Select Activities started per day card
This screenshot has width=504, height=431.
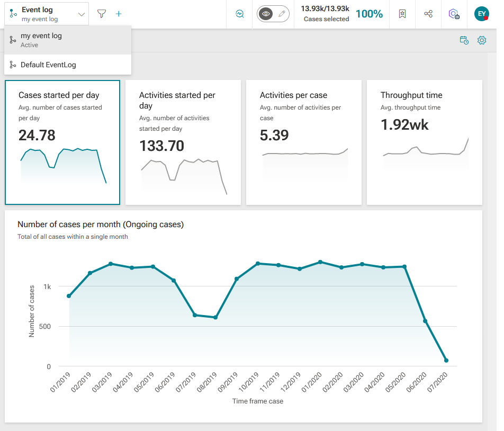click(x=183, y=142)
